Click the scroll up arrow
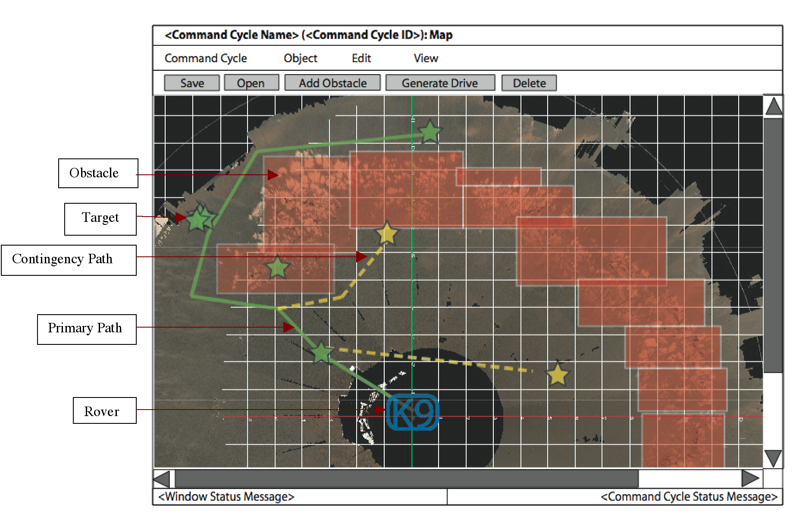This screenshot has width=812, height=530. tap(774, 106)
